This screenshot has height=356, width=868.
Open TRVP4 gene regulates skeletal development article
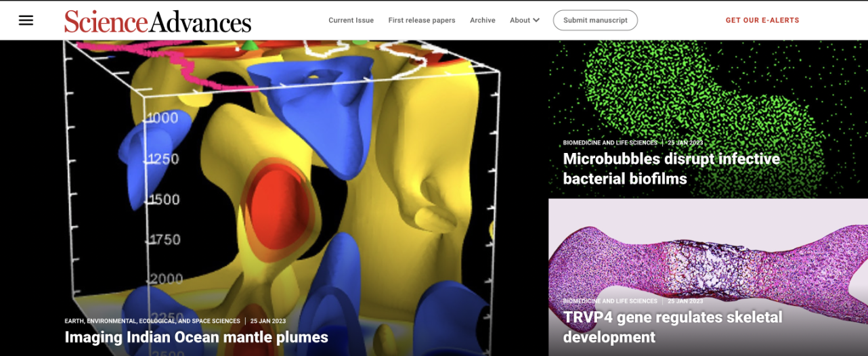pyautogui.click(x=673, y=327)
